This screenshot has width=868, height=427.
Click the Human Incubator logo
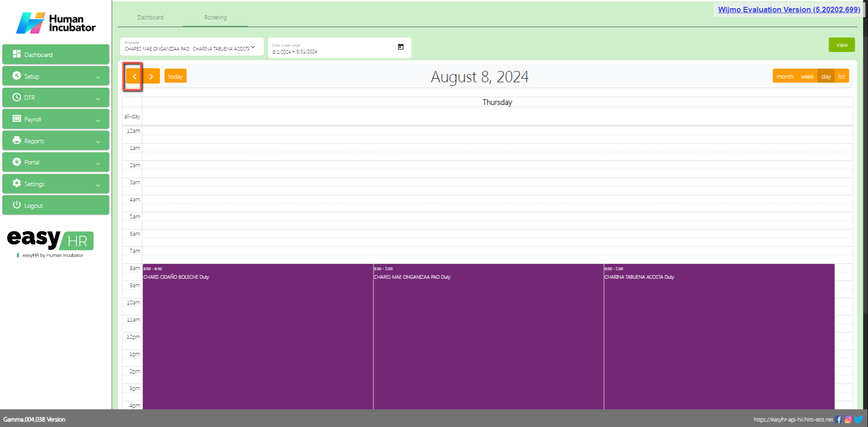(x=56, y=23)
